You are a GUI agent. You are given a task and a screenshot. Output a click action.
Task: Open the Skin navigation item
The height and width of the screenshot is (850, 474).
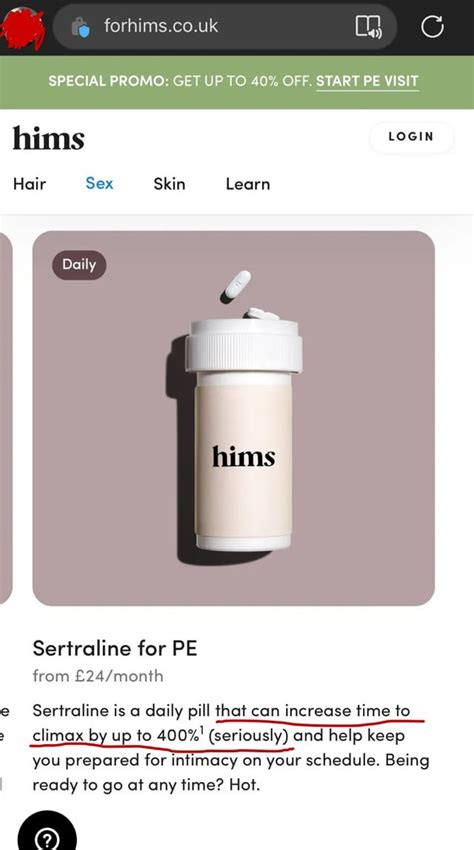(x=169, y=184)
